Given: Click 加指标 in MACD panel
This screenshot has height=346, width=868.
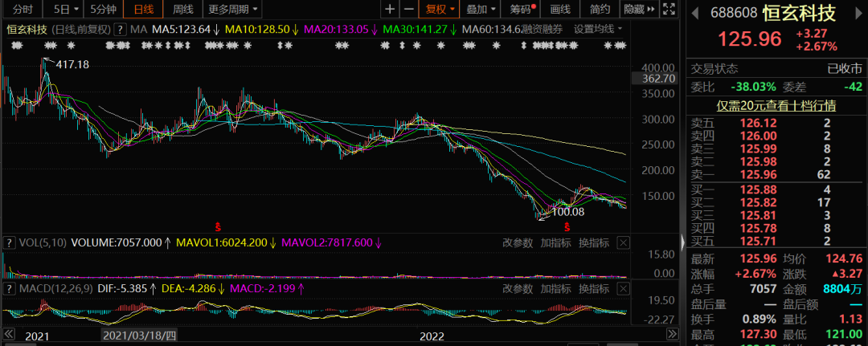Looking at the screenshot, I should click(556, 288).
